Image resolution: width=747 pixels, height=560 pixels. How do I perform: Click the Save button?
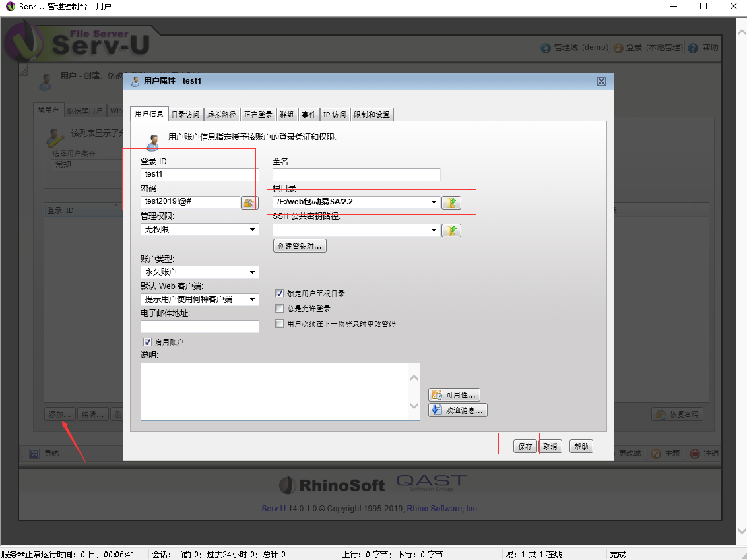(x=525, y=447)
